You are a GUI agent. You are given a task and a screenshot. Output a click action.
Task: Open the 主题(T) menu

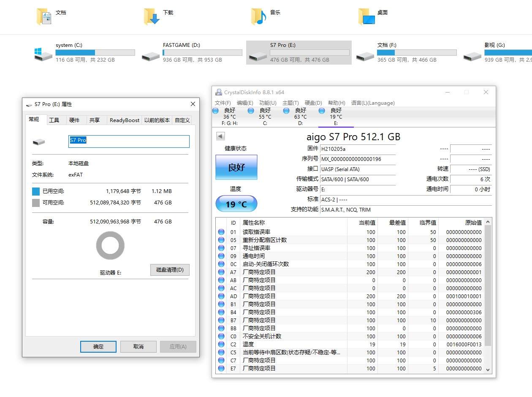(290, 103)
